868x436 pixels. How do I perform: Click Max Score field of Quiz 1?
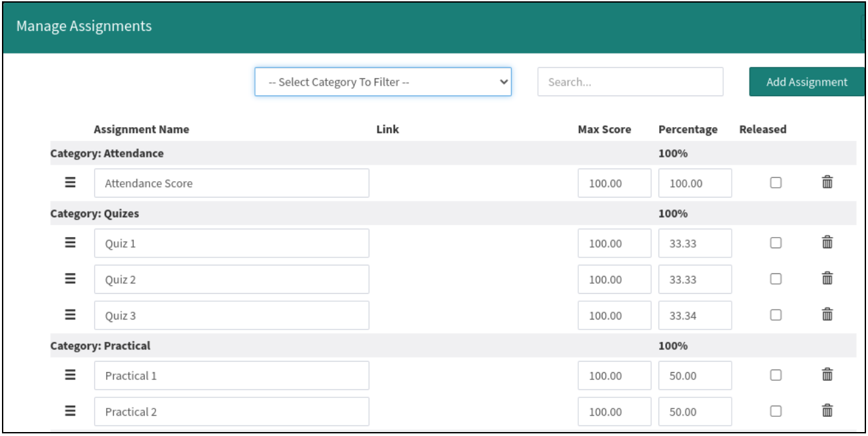614,243
